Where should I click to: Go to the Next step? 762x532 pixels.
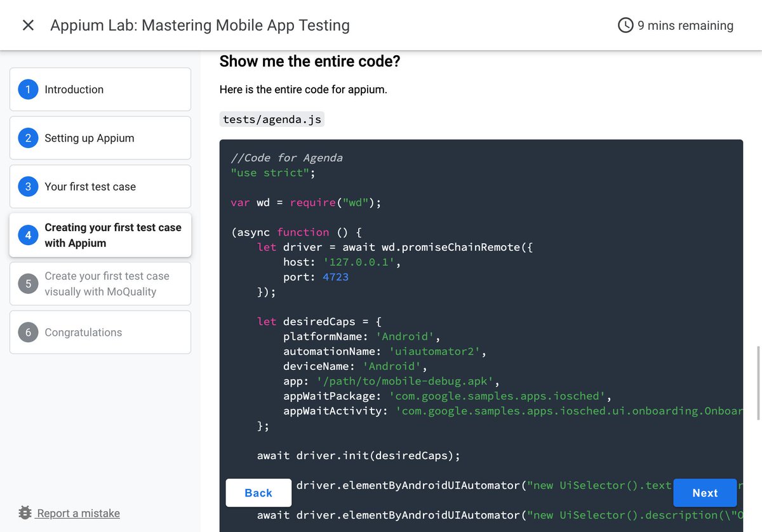pyautogui.click(x=705, y=493)
